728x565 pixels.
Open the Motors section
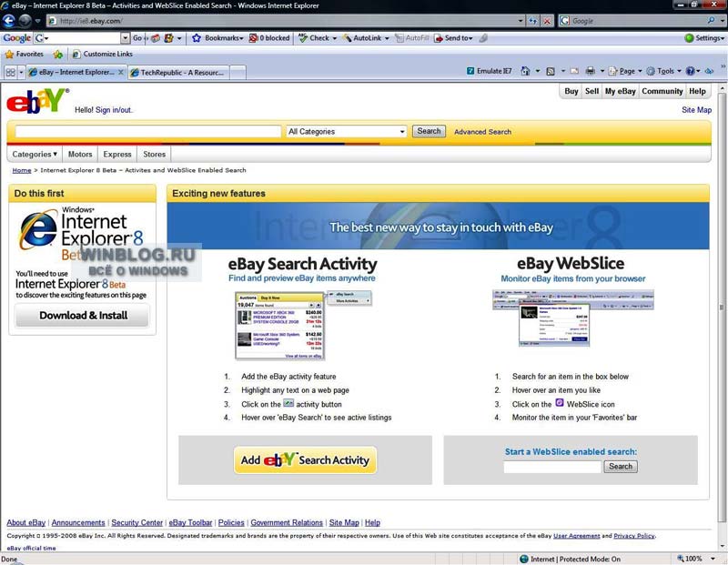(x=80, y=154)
